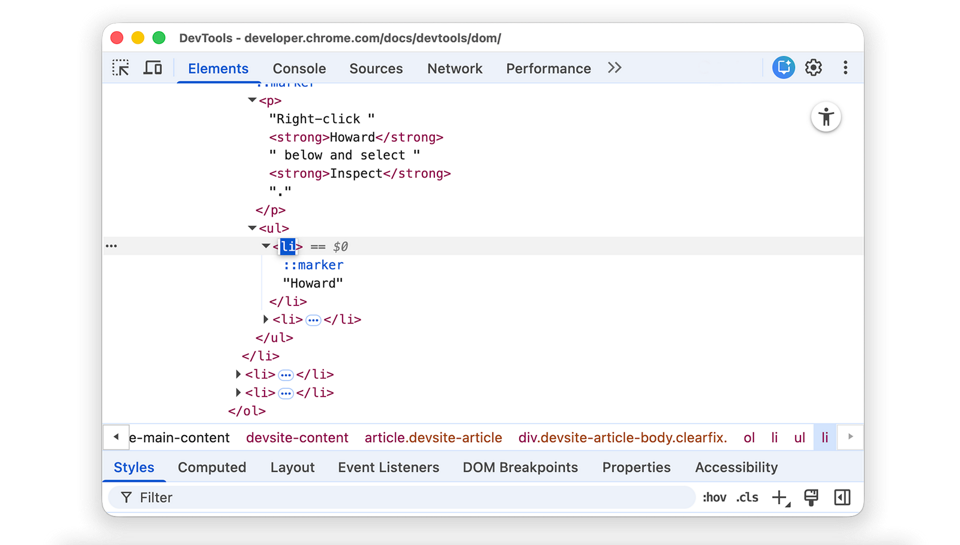Open the Properties pane tab
Screen dimensions: 960x545
[x=636, y=467]
